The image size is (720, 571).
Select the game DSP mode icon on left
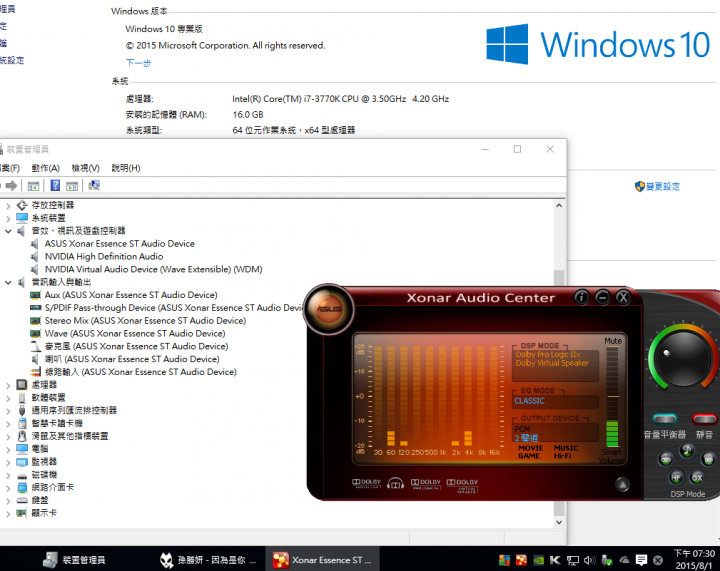[665, 459]
